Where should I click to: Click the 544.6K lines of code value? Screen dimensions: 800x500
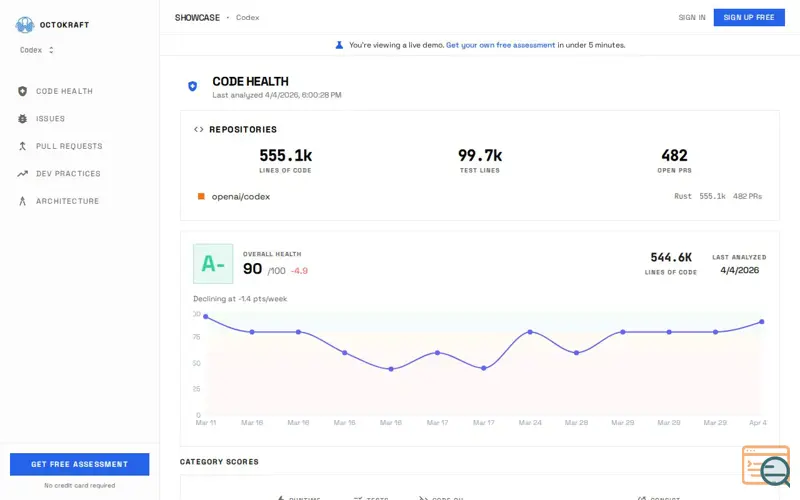coord(671,257)
